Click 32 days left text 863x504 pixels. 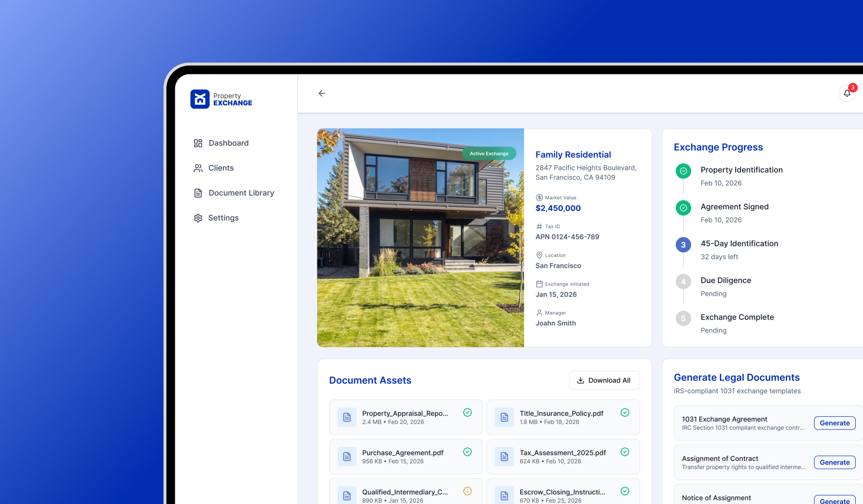[719, 257]
